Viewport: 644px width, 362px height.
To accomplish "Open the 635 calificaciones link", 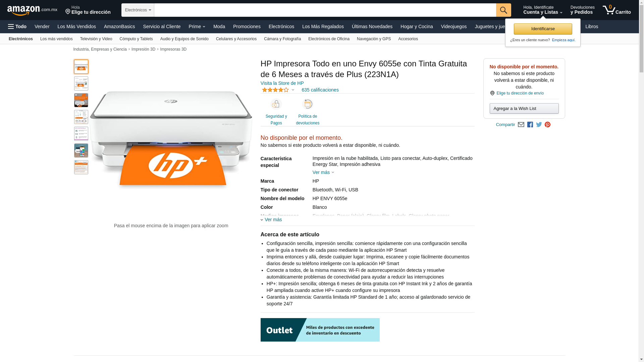I will pos(320,90).
